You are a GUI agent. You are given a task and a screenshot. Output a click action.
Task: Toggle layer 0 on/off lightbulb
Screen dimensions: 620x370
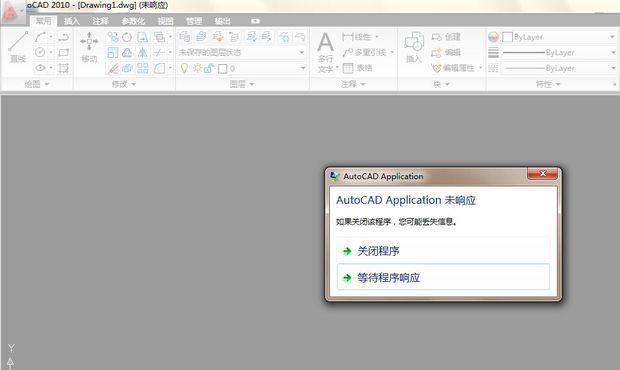[184, 68]
